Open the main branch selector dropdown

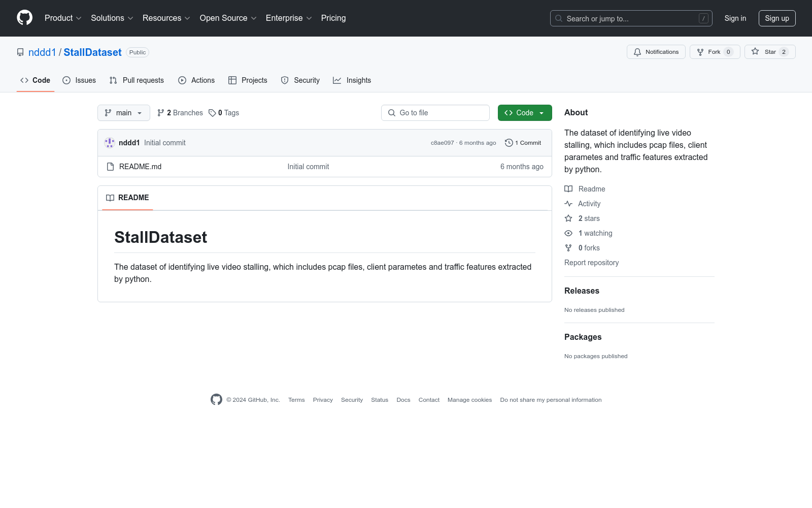point(124,113)
